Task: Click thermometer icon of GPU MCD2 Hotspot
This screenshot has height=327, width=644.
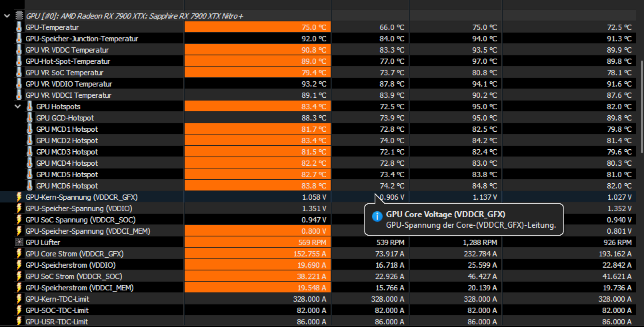Action: coord(29,141)
